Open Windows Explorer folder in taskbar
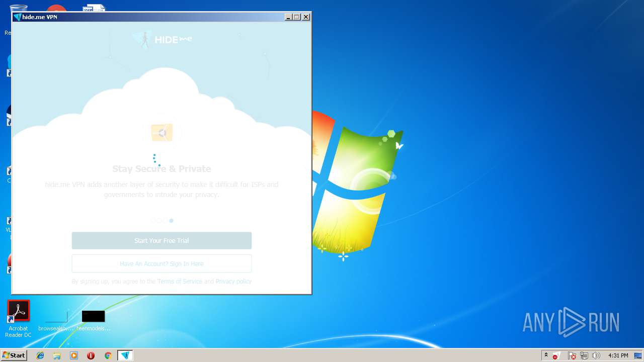Image resolution: width=644 pixels, height=362 pixels. click(57, 355)
